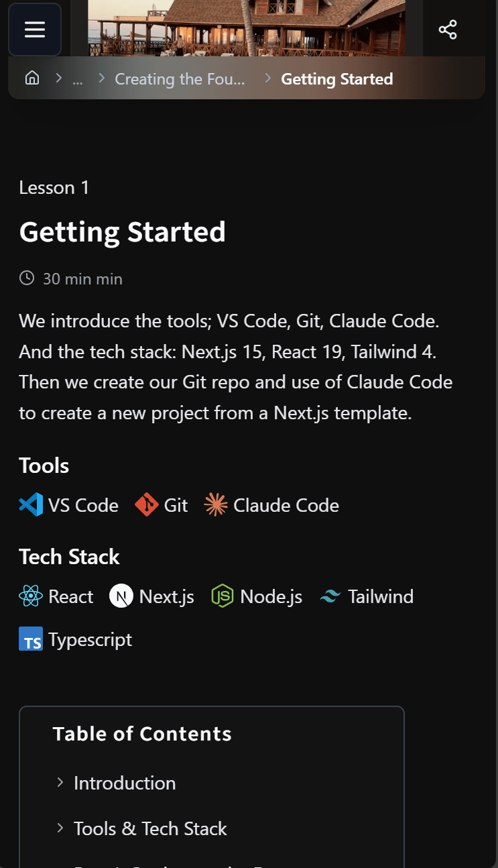Screen dimensions: 498x868
Task: Click the Getting Started page heading
Action: point(123,232)
